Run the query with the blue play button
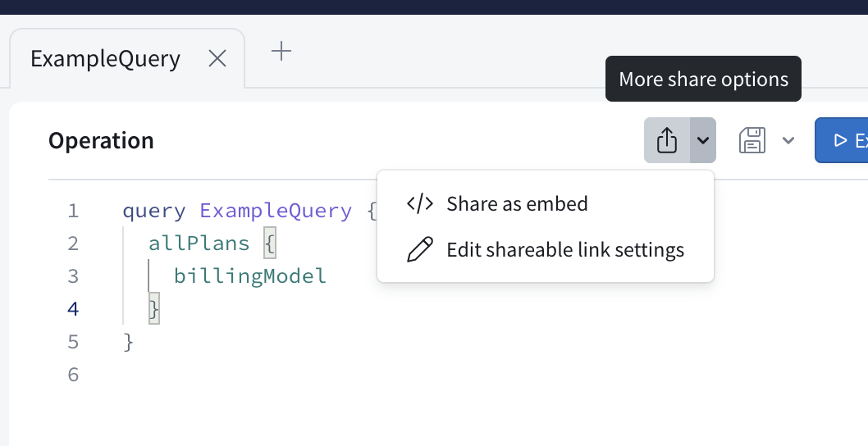 point(842,140)
